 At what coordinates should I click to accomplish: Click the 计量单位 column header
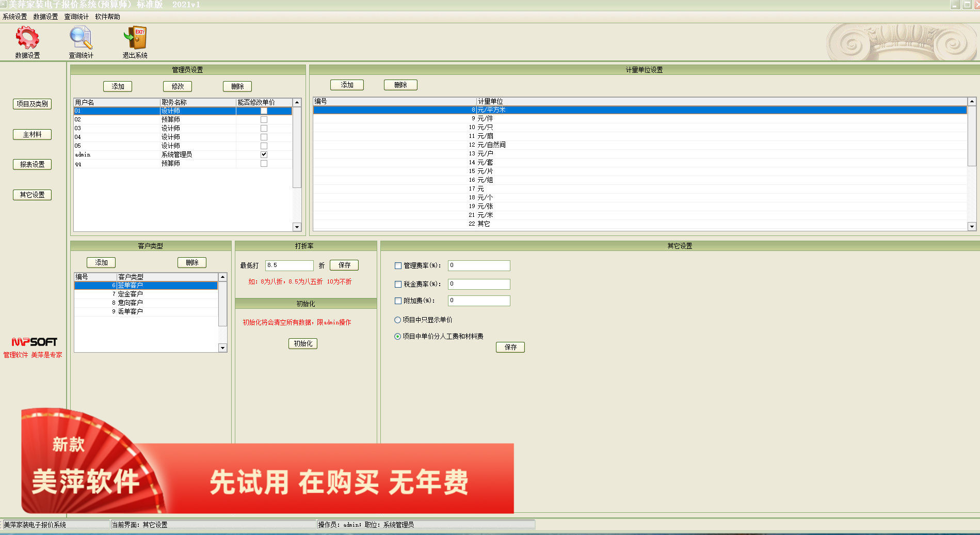click(x=721, y=101)
